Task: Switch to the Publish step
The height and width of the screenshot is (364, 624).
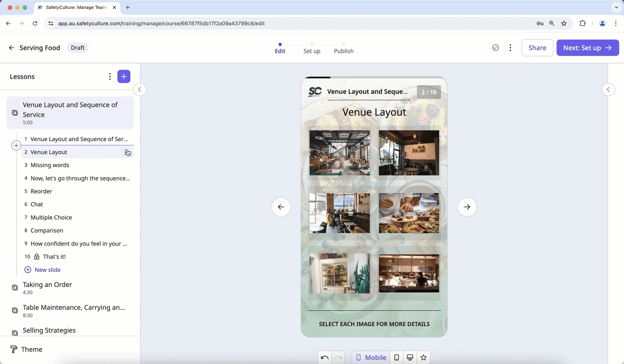Action: coord(344,49)
